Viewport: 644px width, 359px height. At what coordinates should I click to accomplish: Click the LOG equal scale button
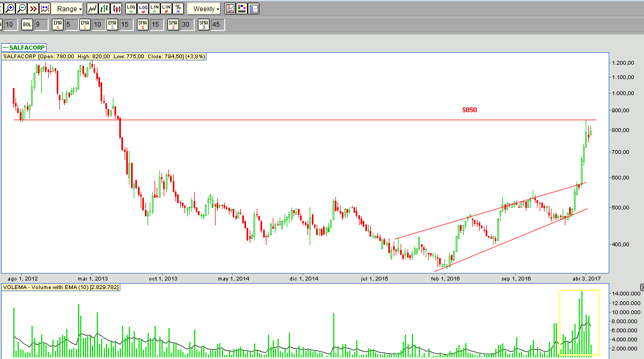(131, 9)
